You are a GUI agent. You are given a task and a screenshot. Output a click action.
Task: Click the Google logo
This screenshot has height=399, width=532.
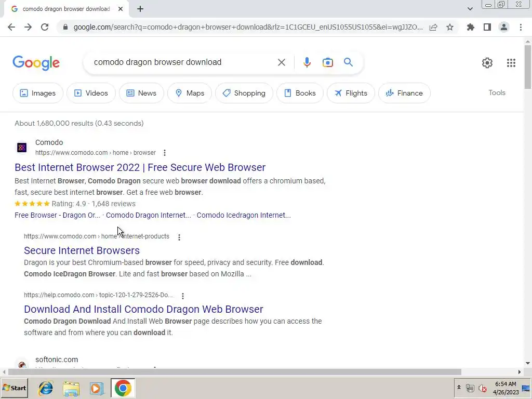tap(36, 63)
